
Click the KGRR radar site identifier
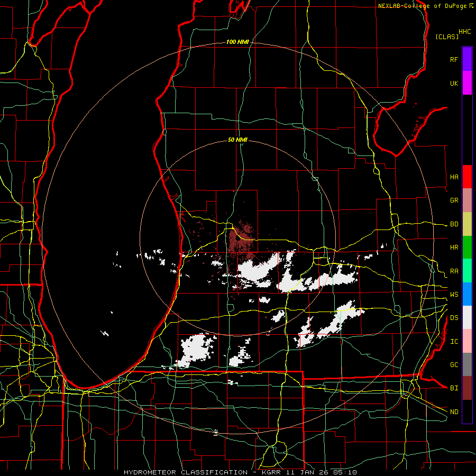tap(272, 472)
